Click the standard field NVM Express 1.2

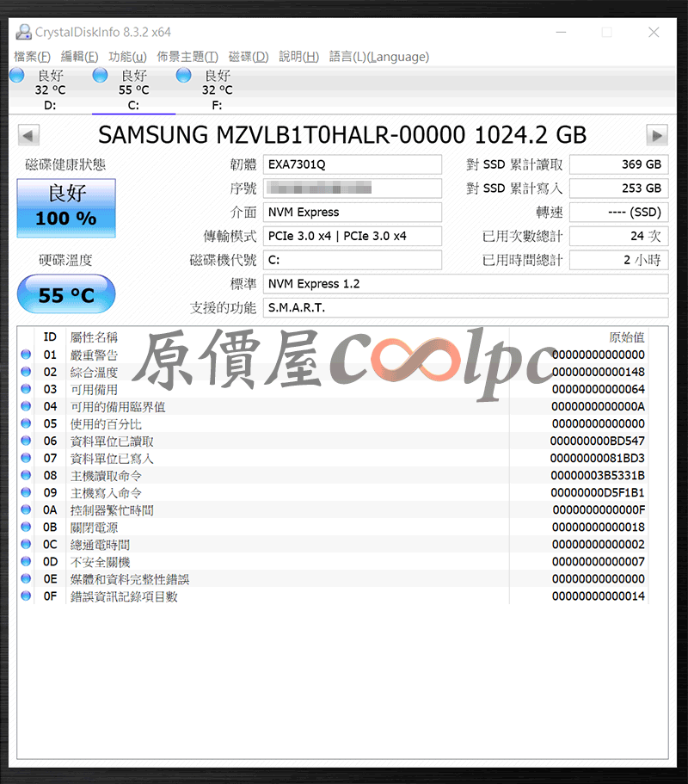point(465,284)
